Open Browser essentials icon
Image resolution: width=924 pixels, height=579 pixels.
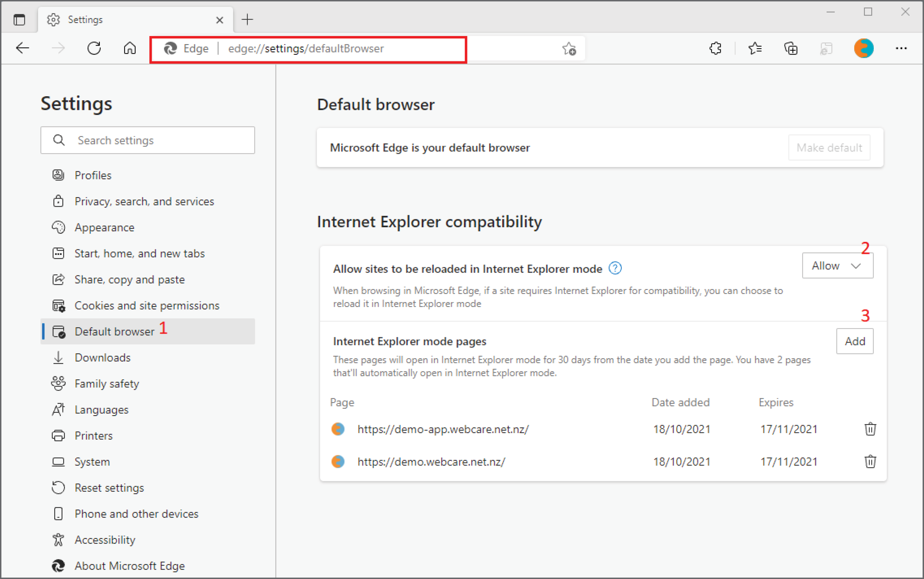click(827, 48)
